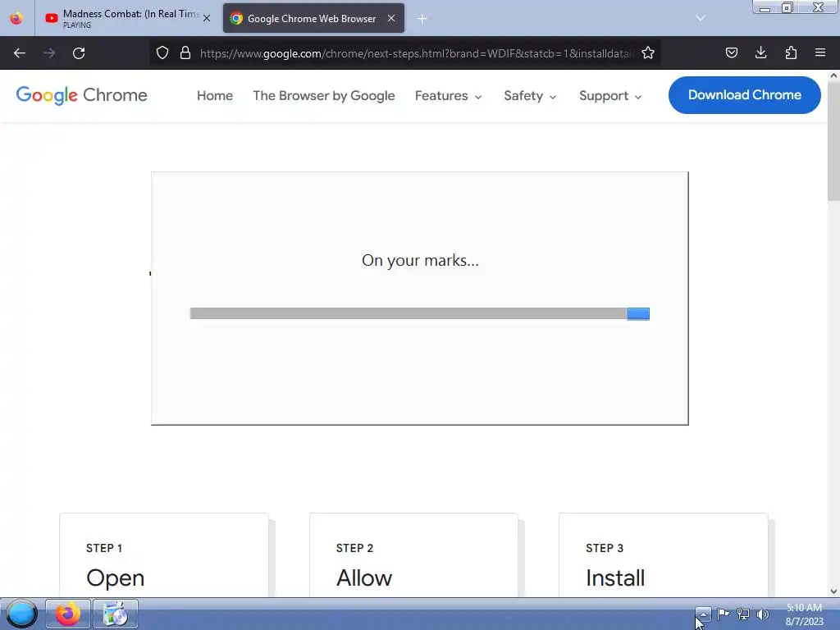Open a new tab

point(422,19)
